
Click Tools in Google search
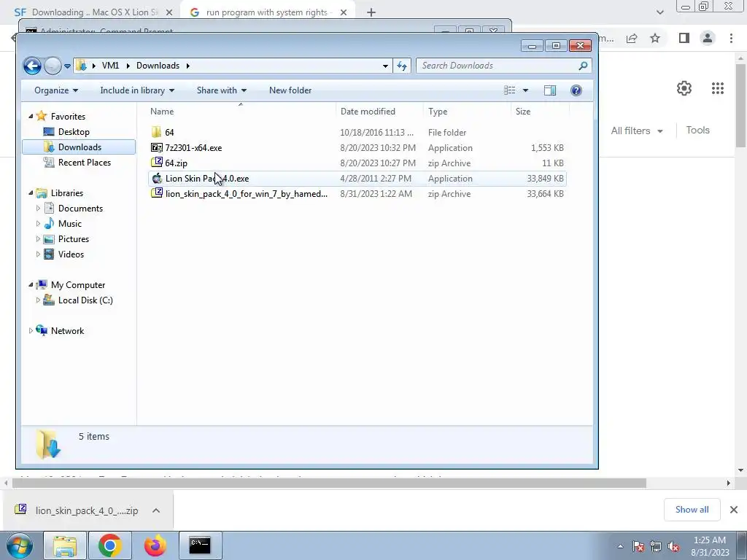(x=697, y=130)
